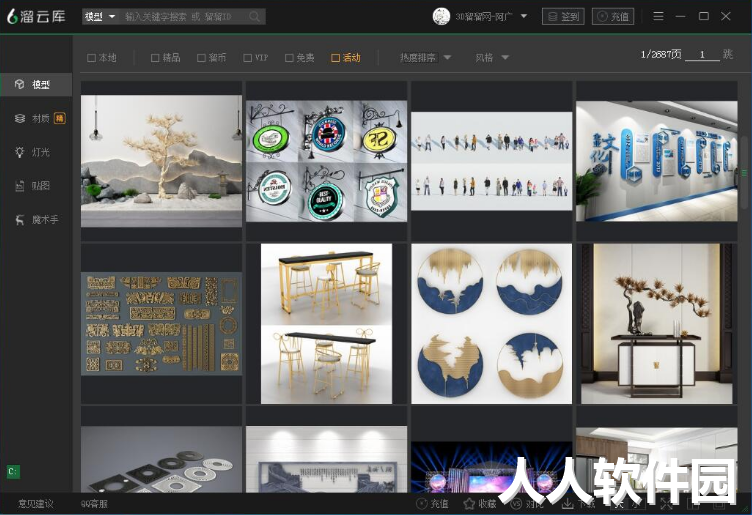Viewport: 752px width, 515px height.
Task: Open the hanging shop signs thumbnail
Action: coord(327,161)
